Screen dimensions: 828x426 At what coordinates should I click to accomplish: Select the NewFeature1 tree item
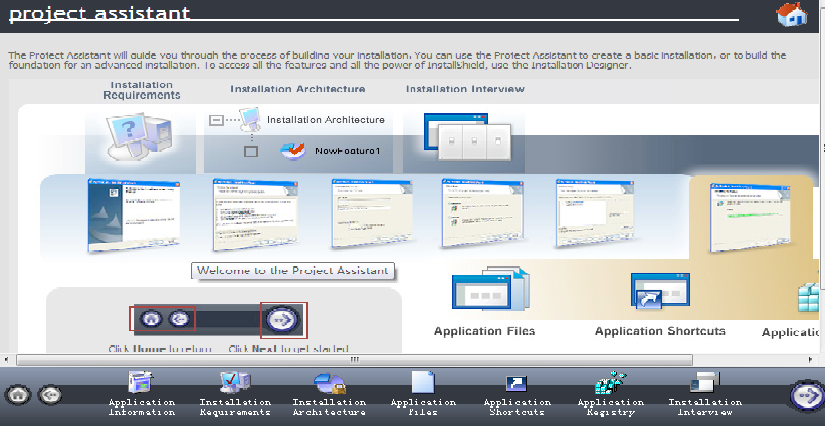click(347, 151)
